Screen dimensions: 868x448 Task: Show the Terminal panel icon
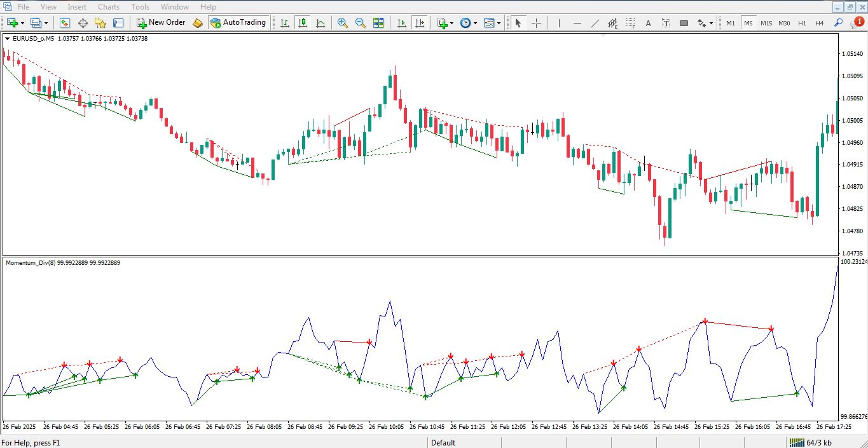pyautogui.click(x=118, y=23)
